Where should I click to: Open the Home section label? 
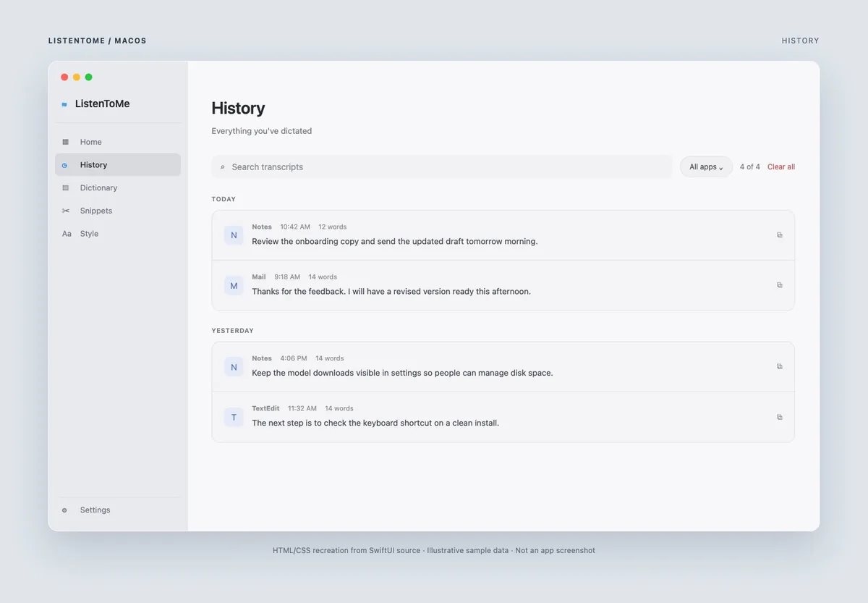[91, 142]
